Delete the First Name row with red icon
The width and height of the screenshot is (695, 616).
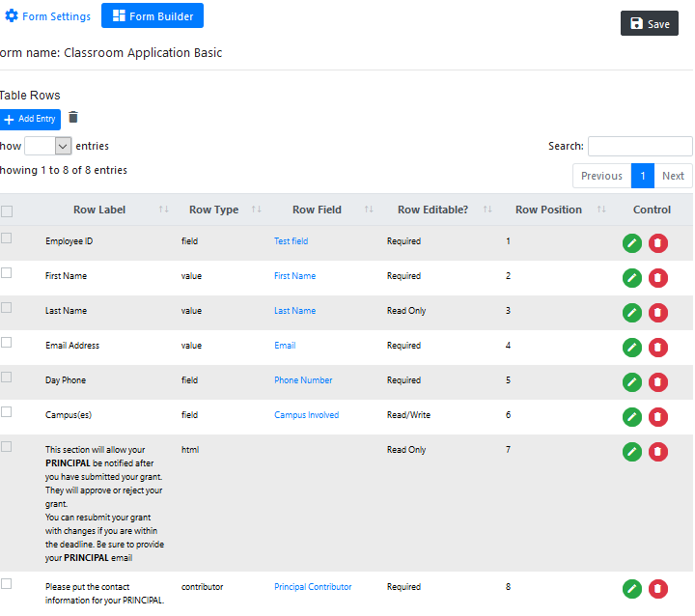[x=658, y=278]
